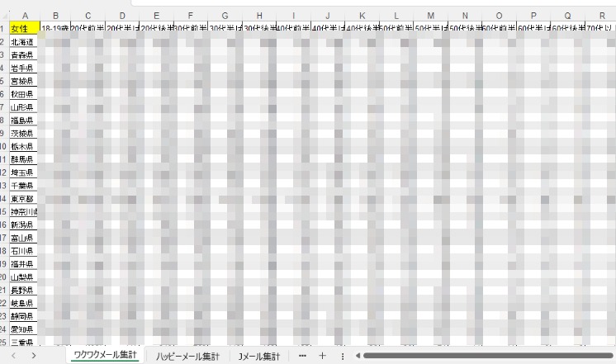Select the yellow 女性 cell A1
The image size is (616, 364).
point(25,29)
